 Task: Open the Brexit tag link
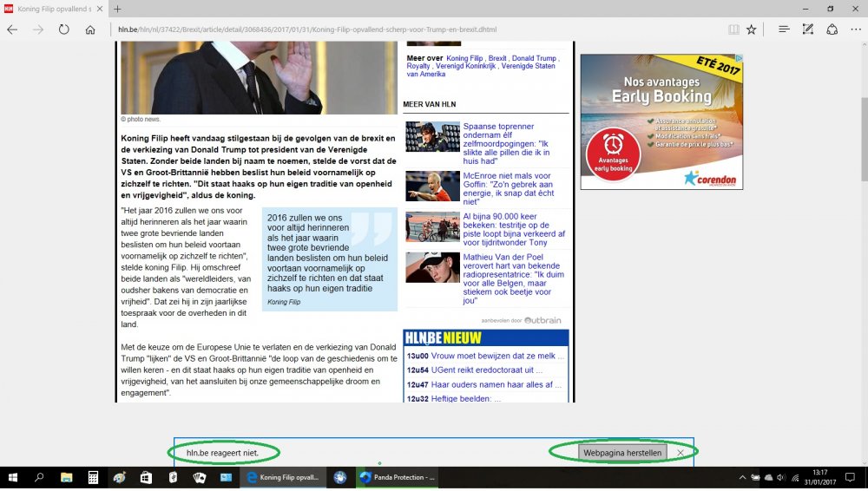click(497, 58)
